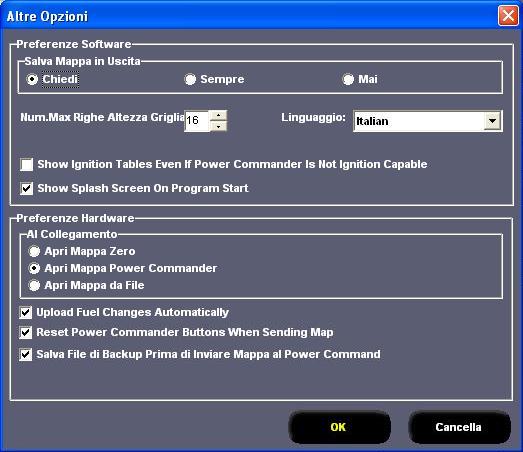The image size is (523, 452).
Task: Disable Salva File di Backup checkbox
Action: [26, 354]
